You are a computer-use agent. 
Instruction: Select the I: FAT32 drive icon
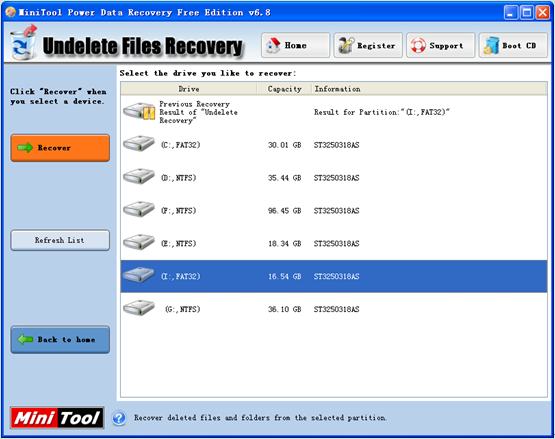[139, 275]
